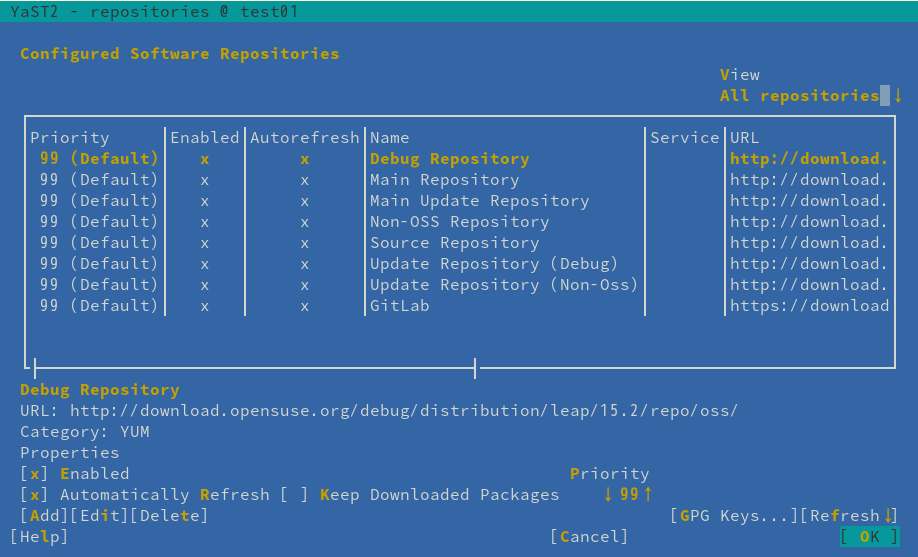Click the horizontal scrollbar under the table

(x=255, y=368)
